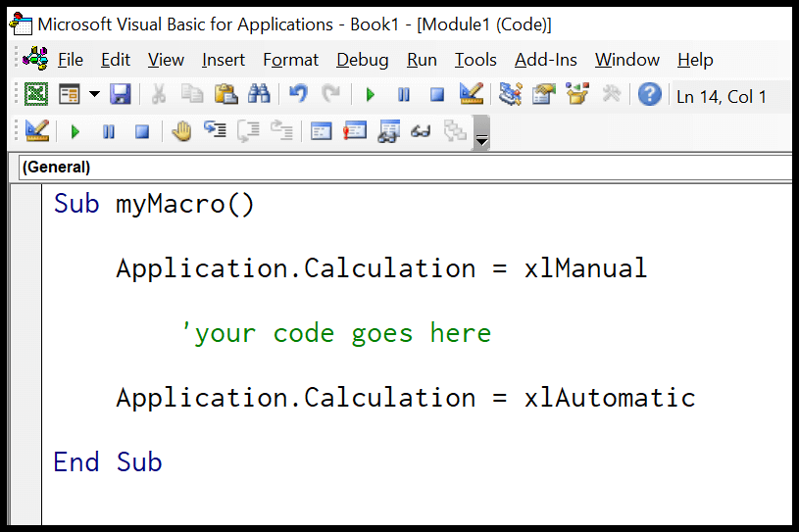Image resolution: width=799 pixels, height=532 pixels.
Task: Open the Object Browser icon
Action: tap(576, 95)
